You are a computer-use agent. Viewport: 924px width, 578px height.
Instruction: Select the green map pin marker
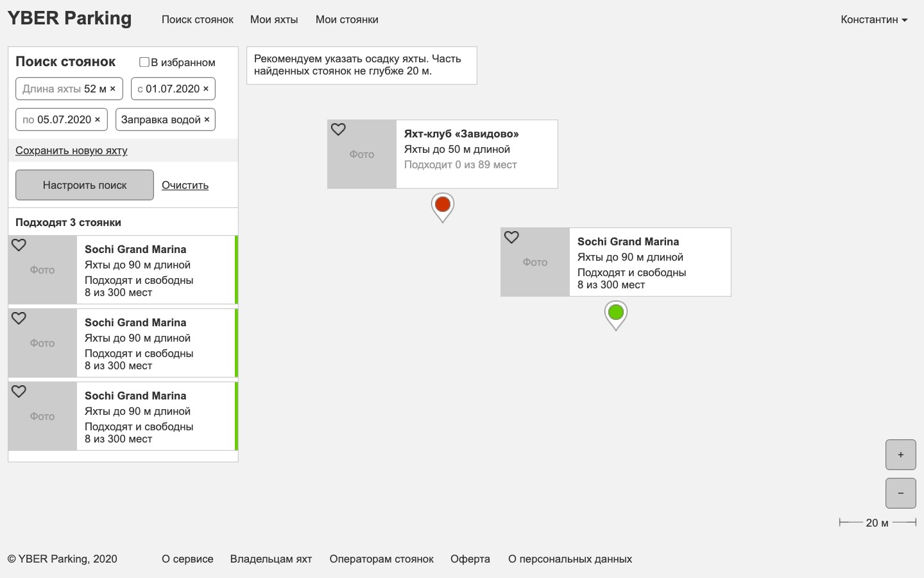pyautogui.click(x=616, y=315)
